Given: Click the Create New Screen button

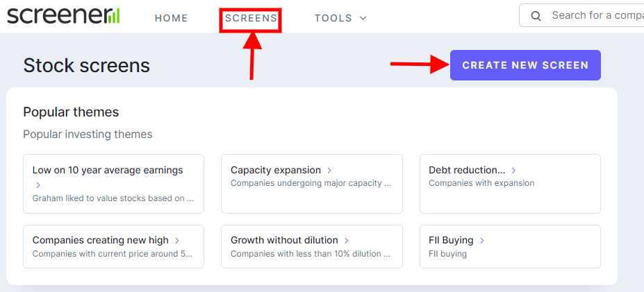Looking at the screenshot, I should (525, 65).
